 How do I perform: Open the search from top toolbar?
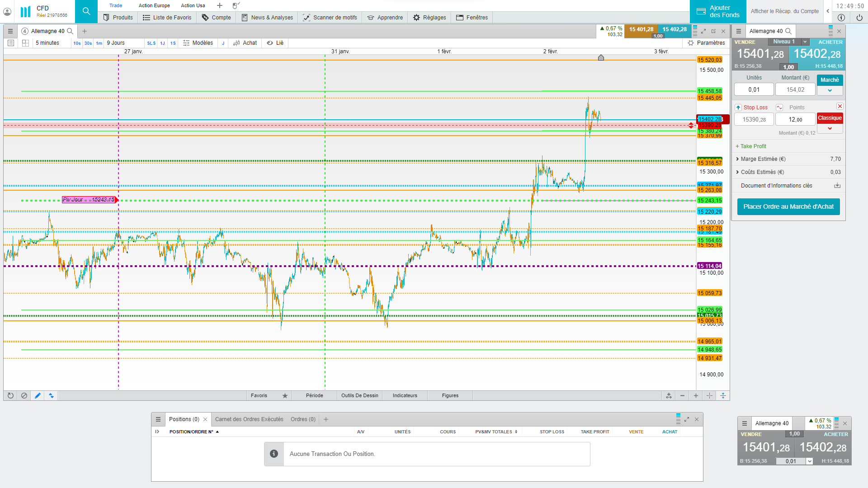[86, 11]
